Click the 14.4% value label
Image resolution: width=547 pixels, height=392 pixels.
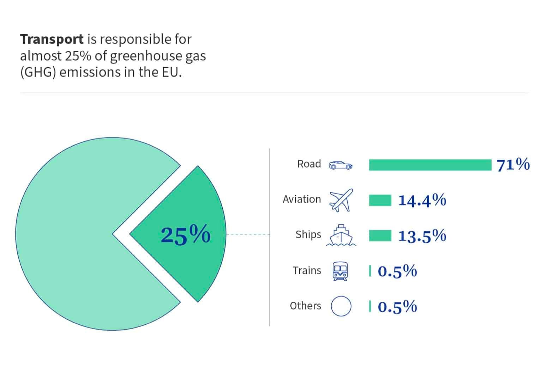point(422,200)
